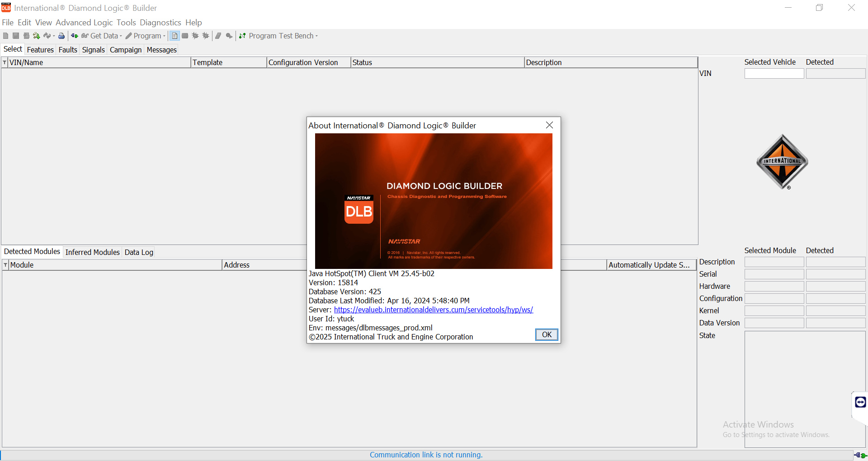Select the Detected Modules tab
The height and width of the screenshot is (461, 868).
pos(32,251)
